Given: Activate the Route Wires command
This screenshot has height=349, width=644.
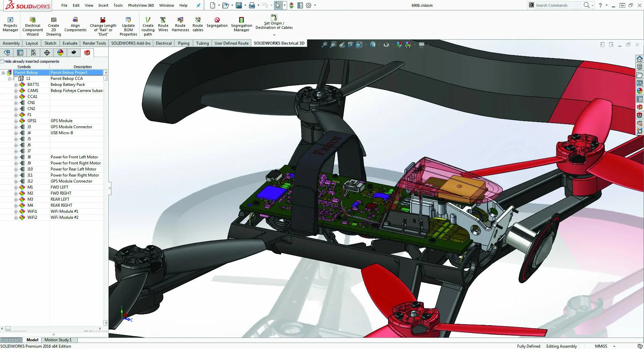Looking at the screenshot, I should [x=163, y=24].
